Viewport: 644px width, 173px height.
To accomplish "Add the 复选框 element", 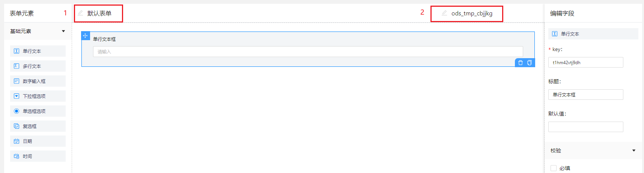I will 38,126.
